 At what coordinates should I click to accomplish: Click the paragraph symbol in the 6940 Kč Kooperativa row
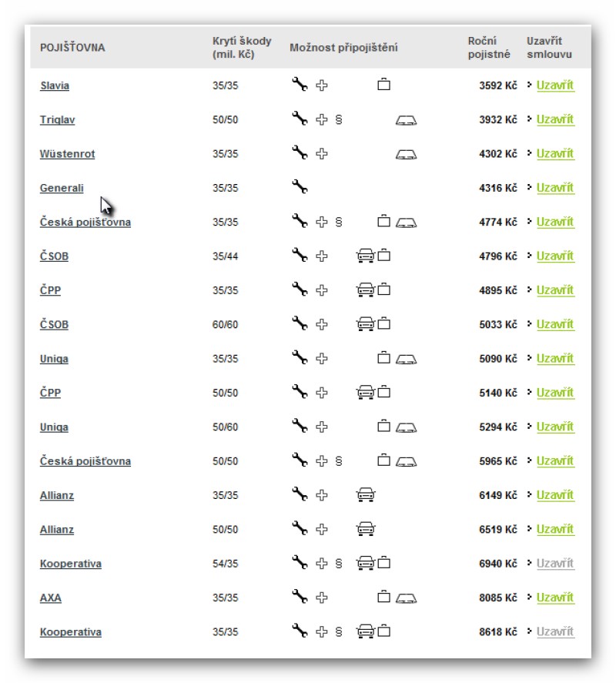(x=339, y=564)
